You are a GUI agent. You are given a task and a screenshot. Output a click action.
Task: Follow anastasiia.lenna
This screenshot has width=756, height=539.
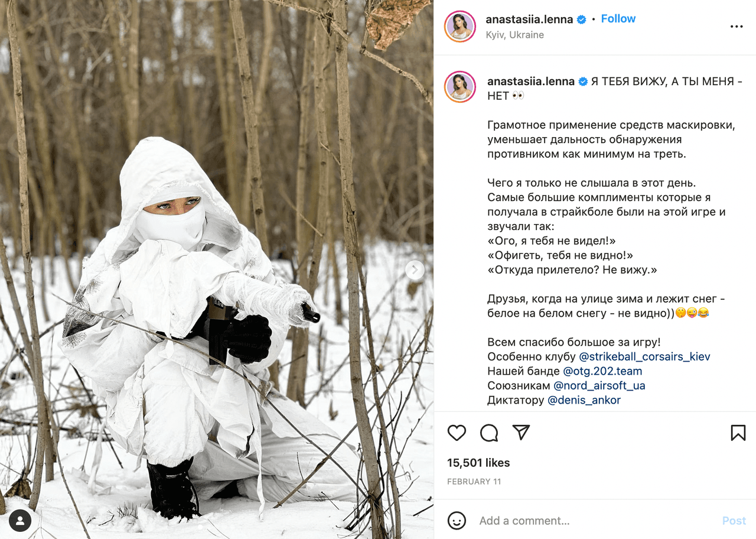618,19
